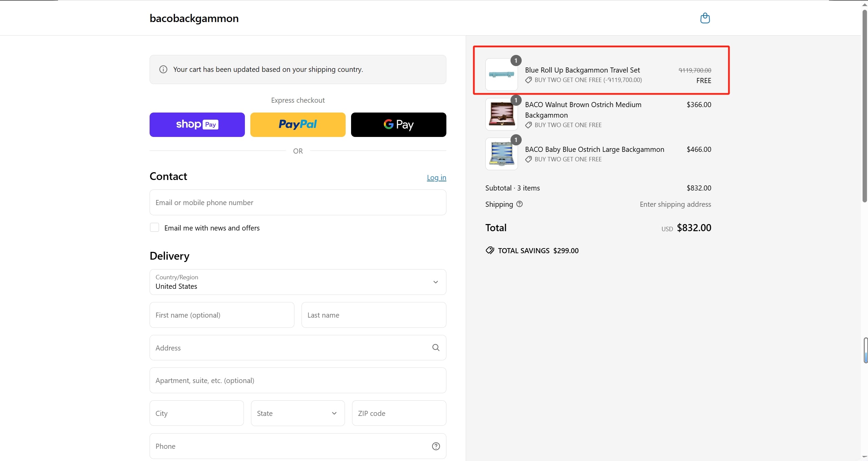This screenshot has height=461, width=868.
Task: Click the FREE price label
Action: click(703, 81)
